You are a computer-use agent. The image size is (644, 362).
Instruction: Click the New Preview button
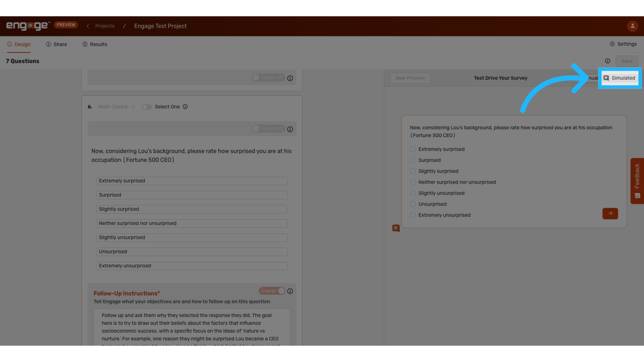(410, 78)
